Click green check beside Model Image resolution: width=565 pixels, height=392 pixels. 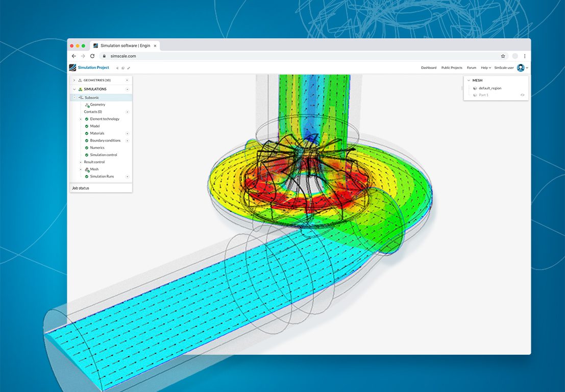[86, 126]
